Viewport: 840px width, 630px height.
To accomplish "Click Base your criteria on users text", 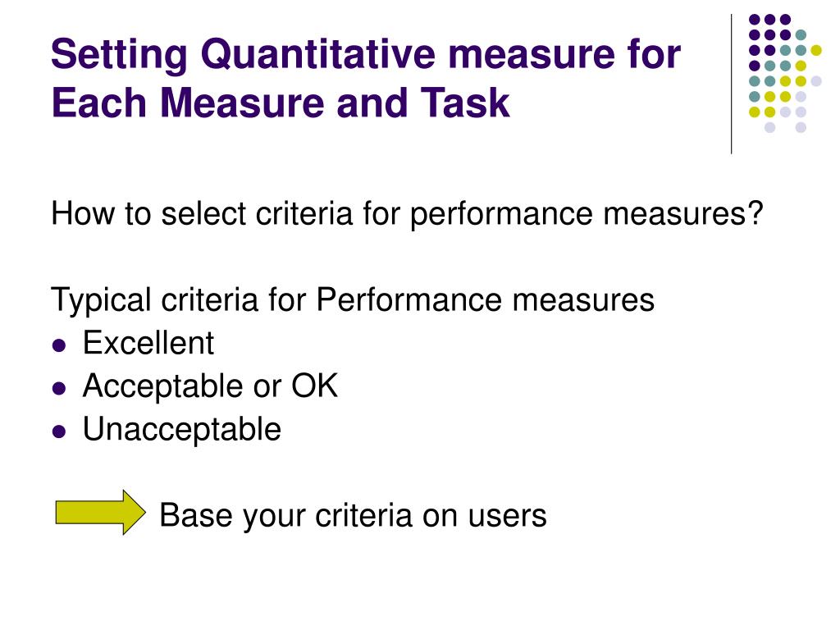I will [353, 516].
